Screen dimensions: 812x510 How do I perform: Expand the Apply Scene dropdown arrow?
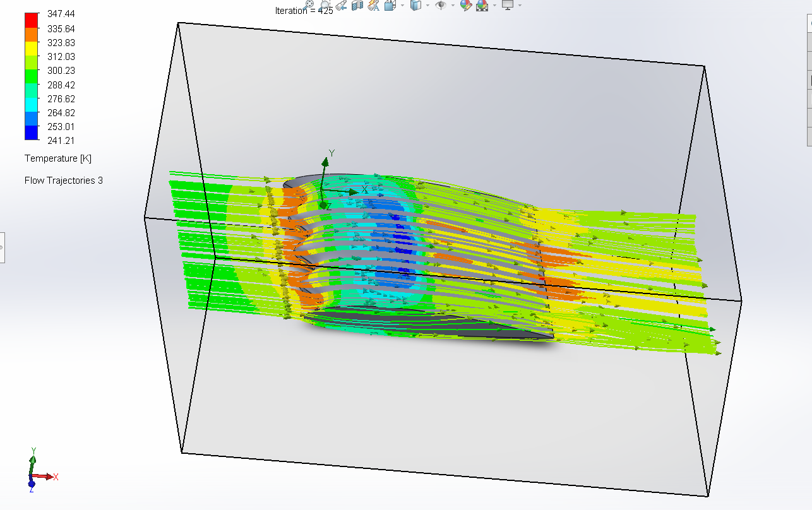pyautogui.click(x=494, y=5)
